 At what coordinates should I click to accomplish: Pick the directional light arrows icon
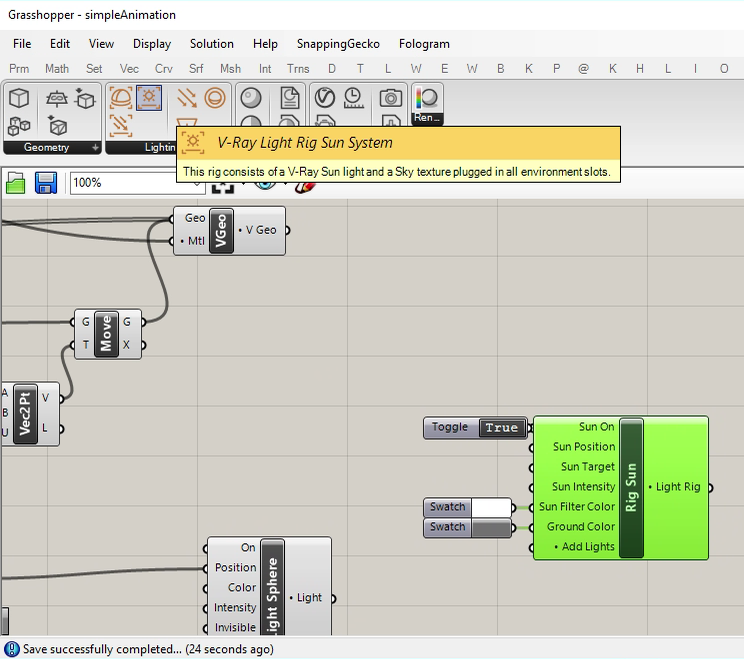pos(186,98)
